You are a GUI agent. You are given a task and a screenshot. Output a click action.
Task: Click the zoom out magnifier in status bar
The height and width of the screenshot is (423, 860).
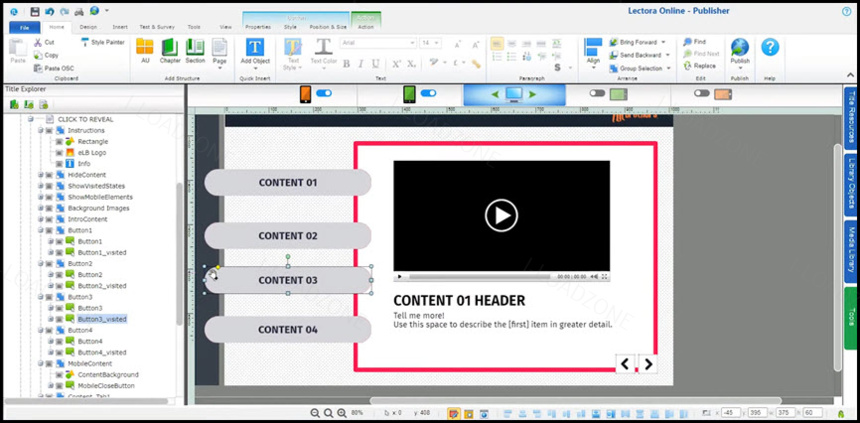click(x=315, y=413)
